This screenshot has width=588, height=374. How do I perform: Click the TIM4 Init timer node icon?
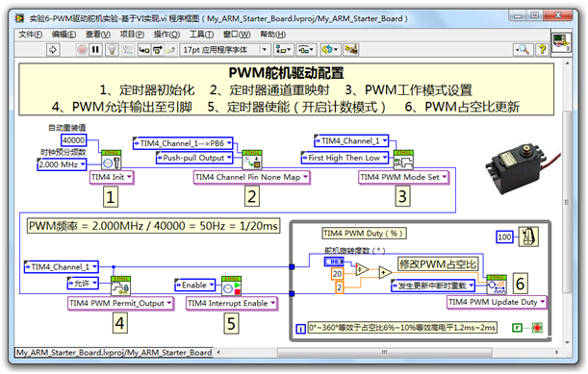112,160
